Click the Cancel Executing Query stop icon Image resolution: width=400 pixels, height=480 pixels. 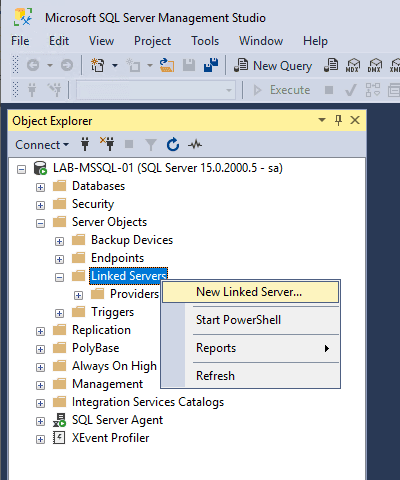[x=329, y=90]
